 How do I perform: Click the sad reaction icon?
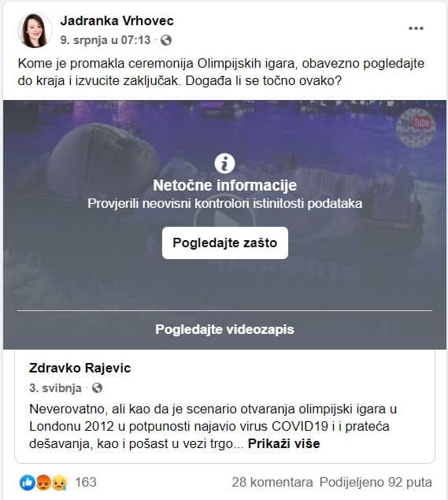[59, 483]
